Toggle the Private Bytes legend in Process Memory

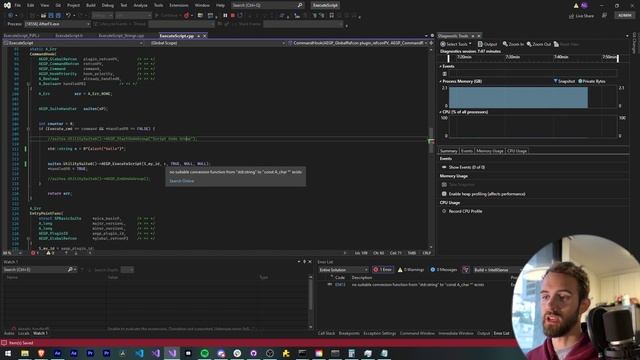pyautogui.click(x=592, y=81)
